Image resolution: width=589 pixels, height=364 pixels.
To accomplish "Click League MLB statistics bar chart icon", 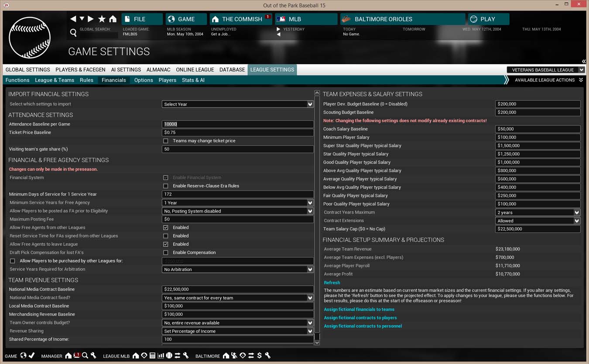I will coord(161,356).
